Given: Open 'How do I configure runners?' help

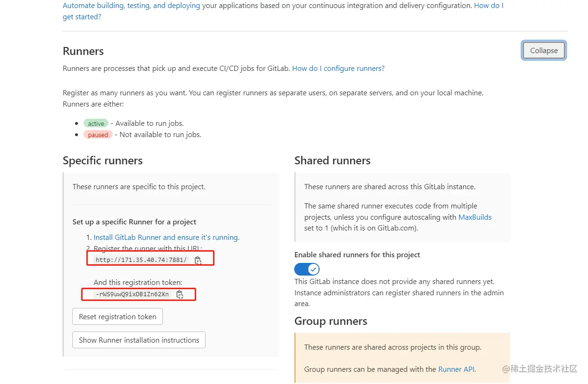Looking at the screenshot, I should click(x=338, y=69).
